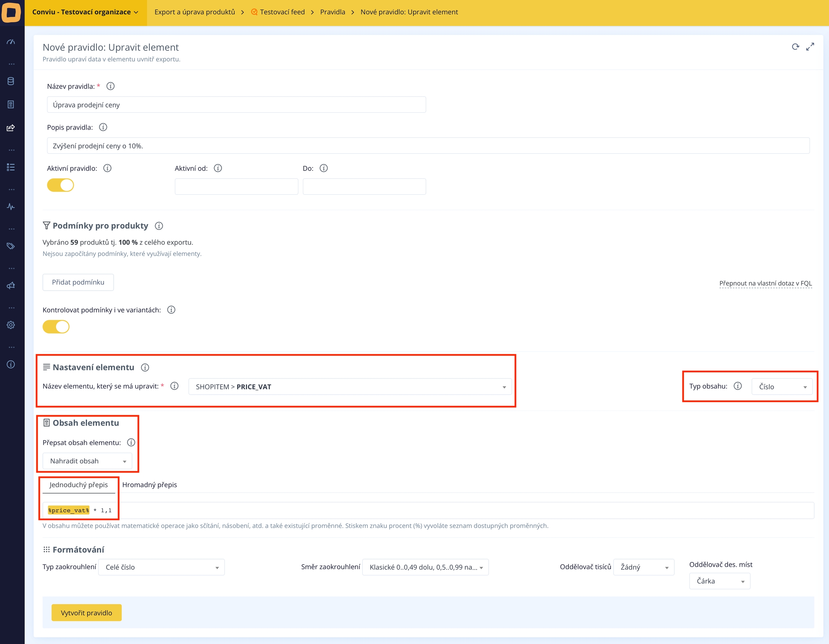Click the Aktivní od date field
Image resolution: width=829 pixels, height=644 pixels.
point(236,187)
